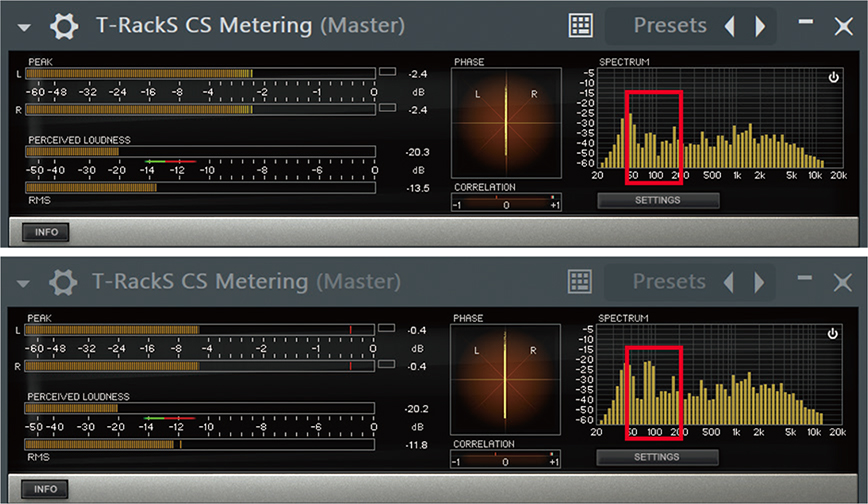This screenshot has height=504, width=868.
Task: Click the SETTINGS button in the bottom window
Action: [657, 457]
